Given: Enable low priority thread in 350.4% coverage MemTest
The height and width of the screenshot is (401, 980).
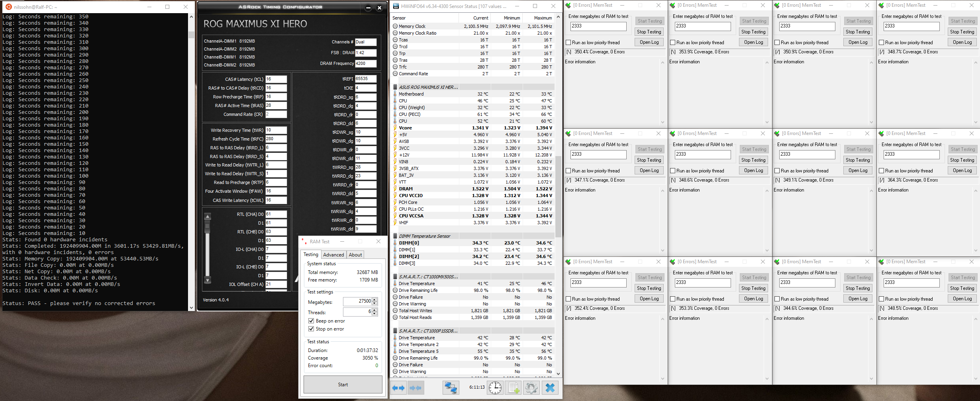Looking at the screenshot, I should point(568,43).
